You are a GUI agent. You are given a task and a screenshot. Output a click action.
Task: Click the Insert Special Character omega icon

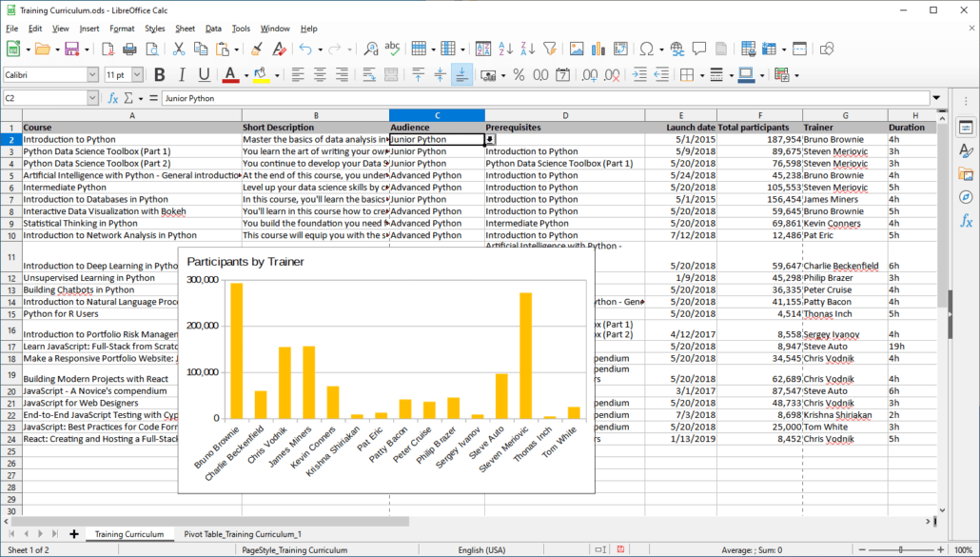[646, 49]
